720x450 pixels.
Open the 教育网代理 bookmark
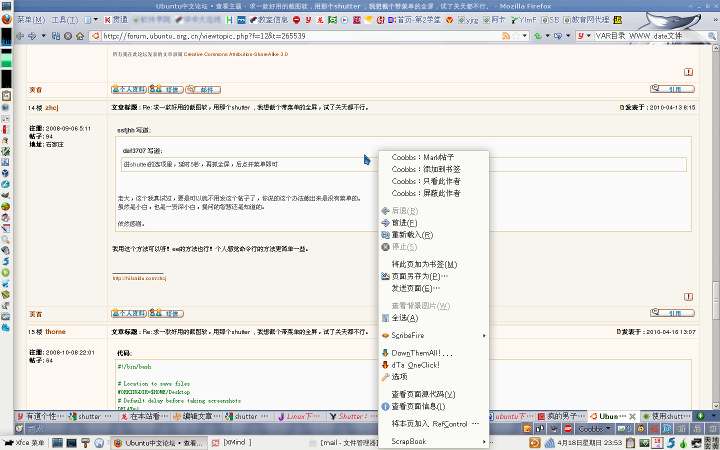[x=587, y=20]
